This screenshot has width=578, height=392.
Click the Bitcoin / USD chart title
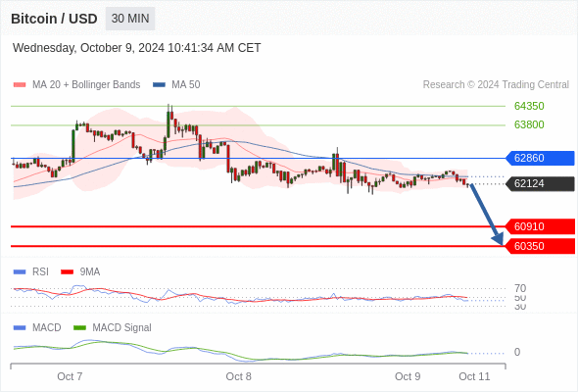(54, 19)
